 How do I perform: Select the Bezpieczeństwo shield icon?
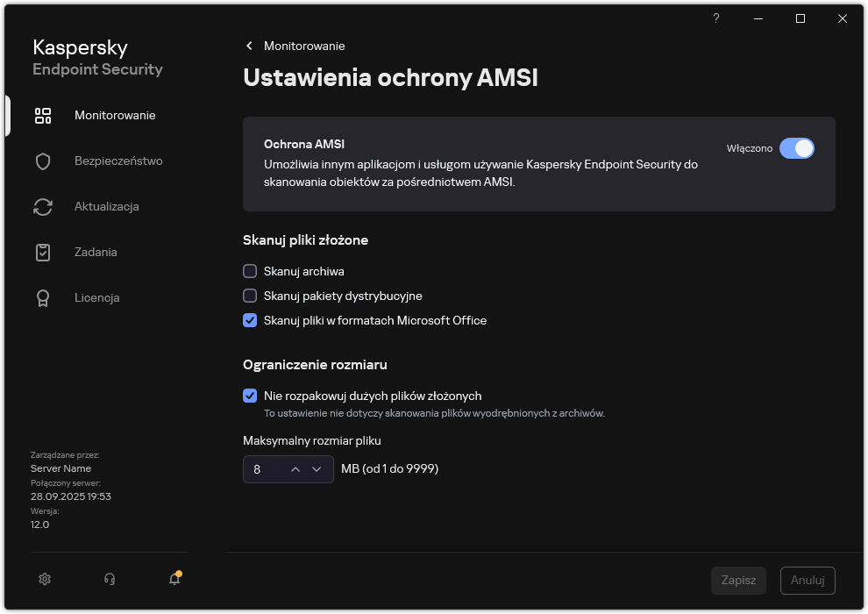pos(42,161)
